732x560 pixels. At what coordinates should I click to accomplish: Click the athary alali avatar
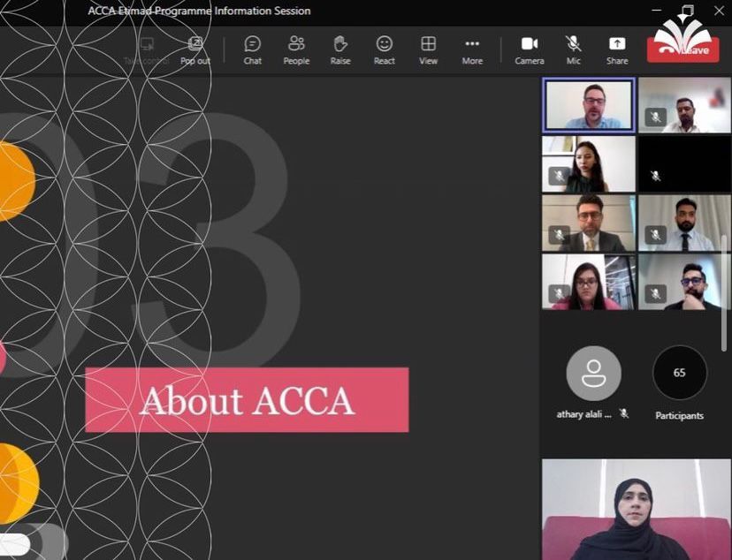pos(593,373)
